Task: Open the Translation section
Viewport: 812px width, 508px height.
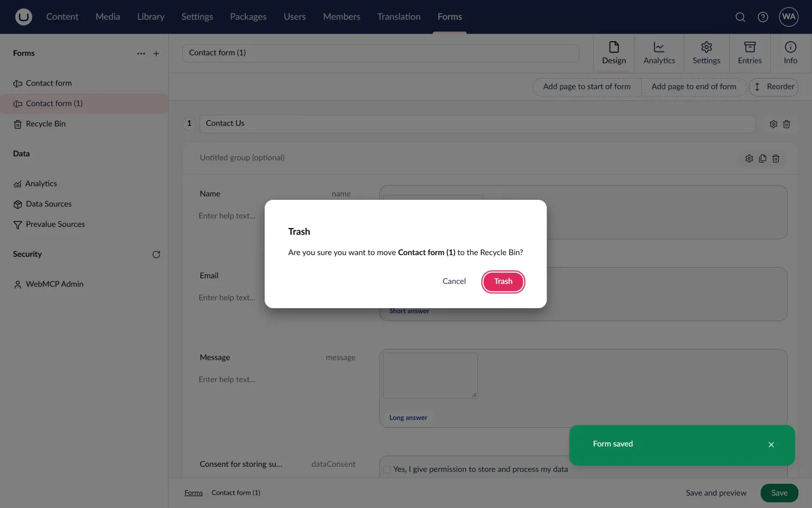Action: pos(398,17)
